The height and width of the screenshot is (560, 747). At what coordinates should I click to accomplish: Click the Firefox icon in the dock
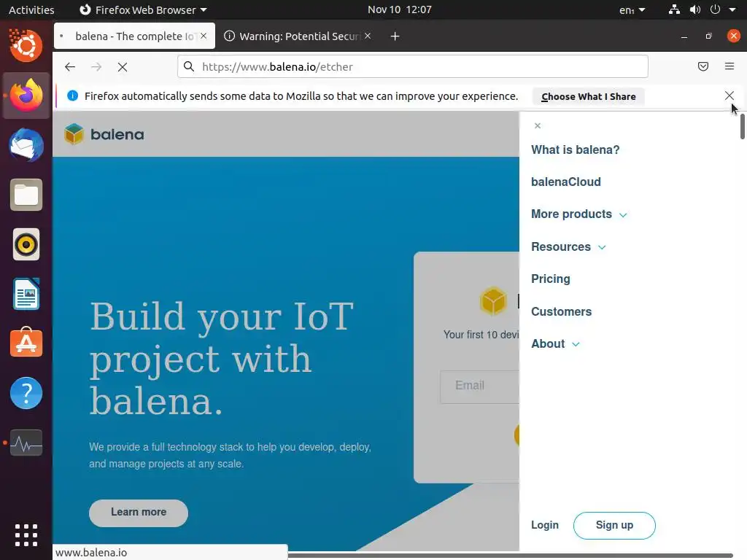point(26,96)
